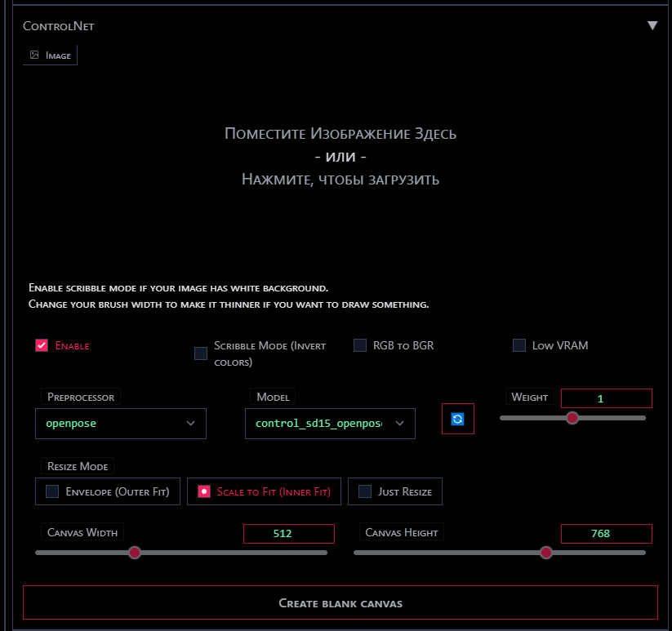Viewport: 672px width, 631px height.
Task: Click the Canvas Width value field
Action: pos(288,534)
